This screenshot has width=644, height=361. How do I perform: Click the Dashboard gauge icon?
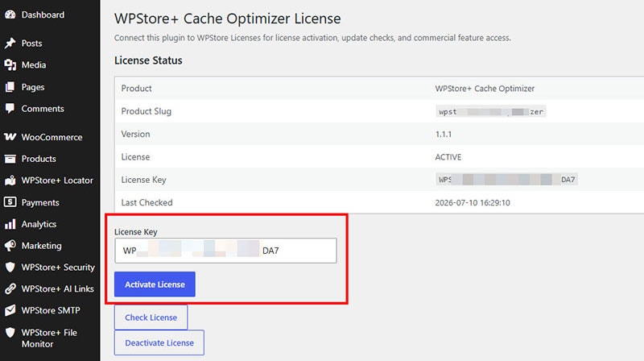point(10,15)
